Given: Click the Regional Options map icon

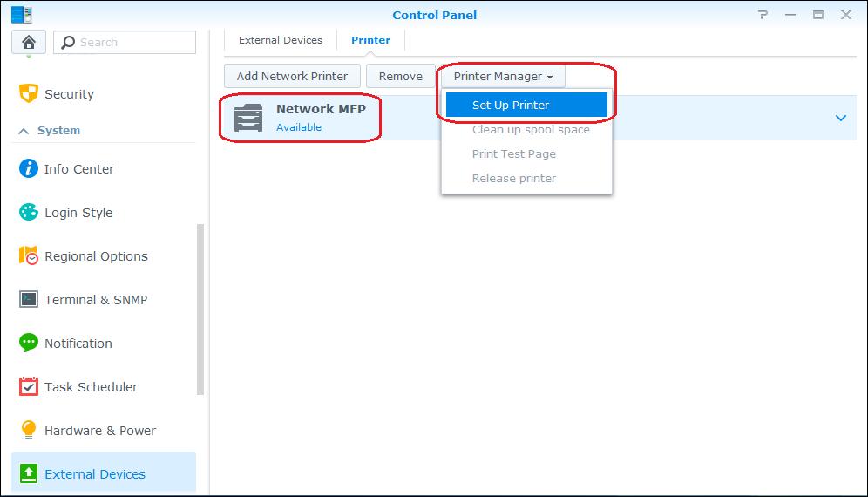Looking at the screenshot, I should [29, 256].
